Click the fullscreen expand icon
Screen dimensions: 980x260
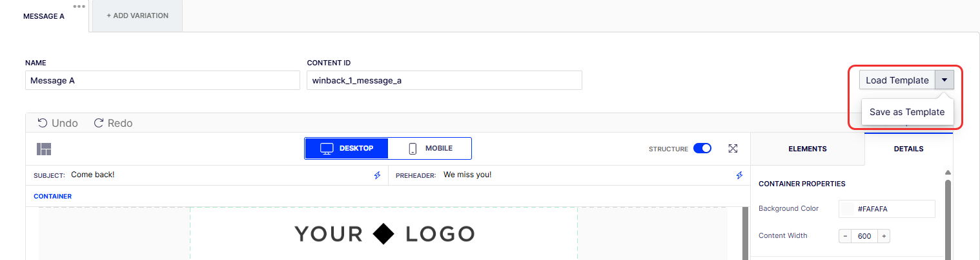(x=733, y=149)
